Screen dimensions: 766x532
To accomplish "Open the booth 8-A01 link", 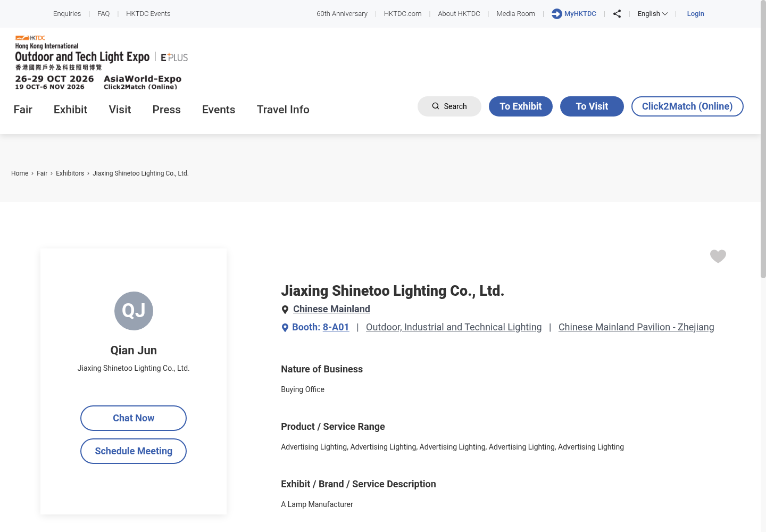I will pyautogui.click(x=336, y=327).
